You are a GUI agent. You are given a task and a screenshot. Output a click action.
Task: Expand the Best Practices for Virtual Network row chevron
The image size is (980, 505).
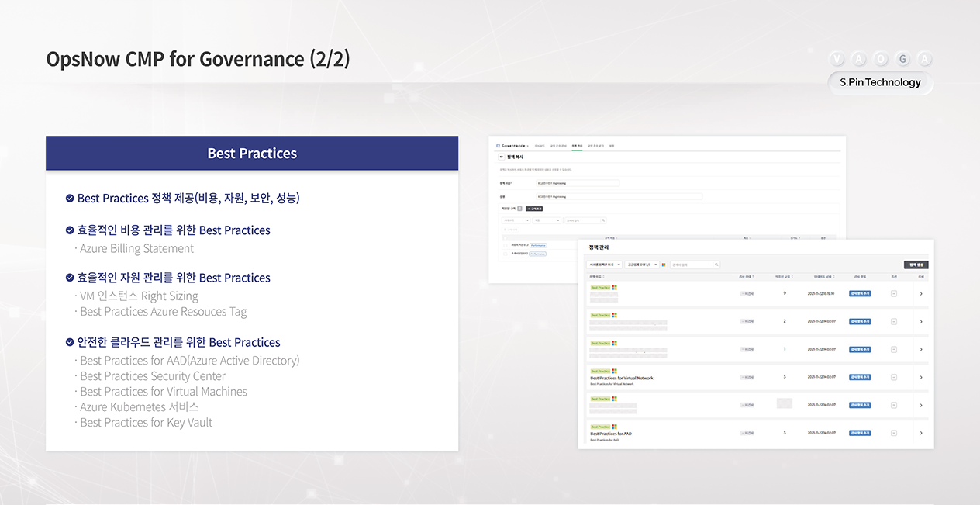921,377
